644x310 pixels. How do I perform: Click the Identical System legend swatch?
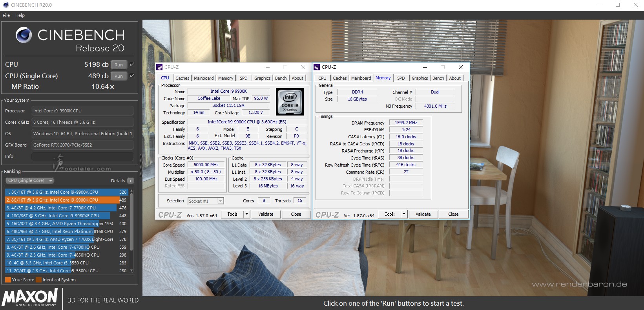[39, 280]
